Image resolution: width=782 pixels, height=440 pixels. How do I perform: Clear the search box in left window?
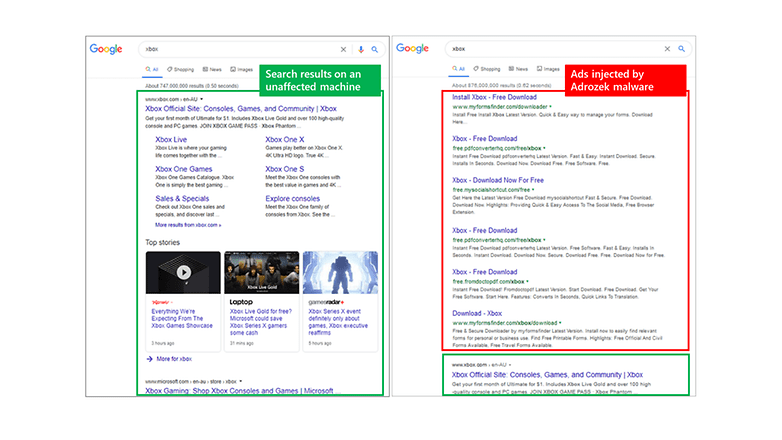point(343,49)
